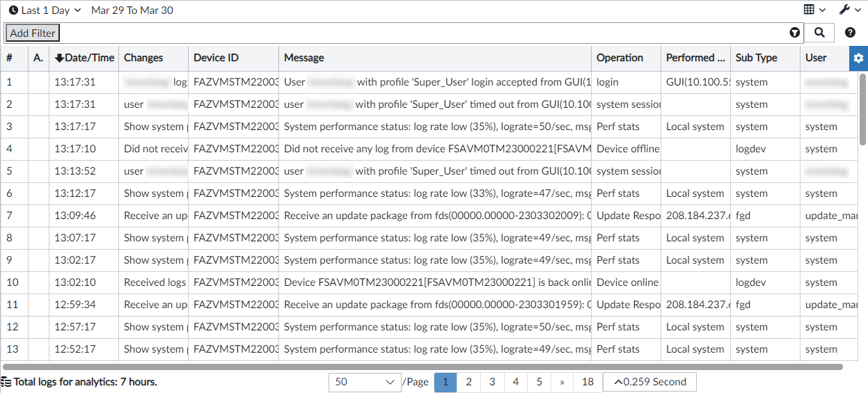Click into the filter search input field
The height and width of the screenshot is (393, 868).
click(418, 33)
